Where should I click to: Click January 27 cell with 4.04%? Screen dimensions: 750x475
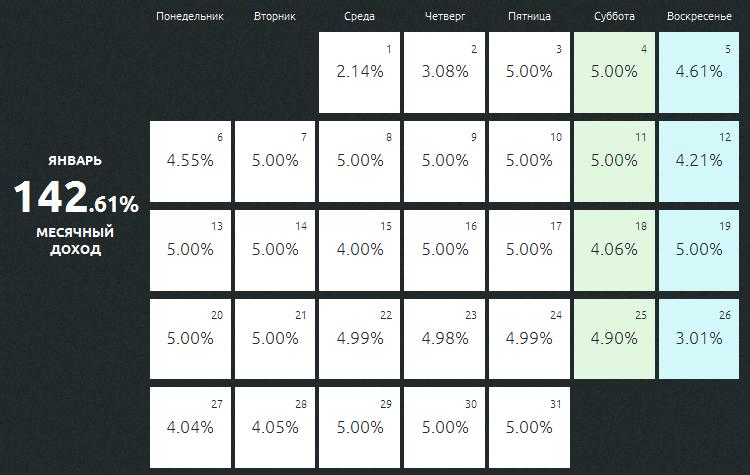(190, 427)
